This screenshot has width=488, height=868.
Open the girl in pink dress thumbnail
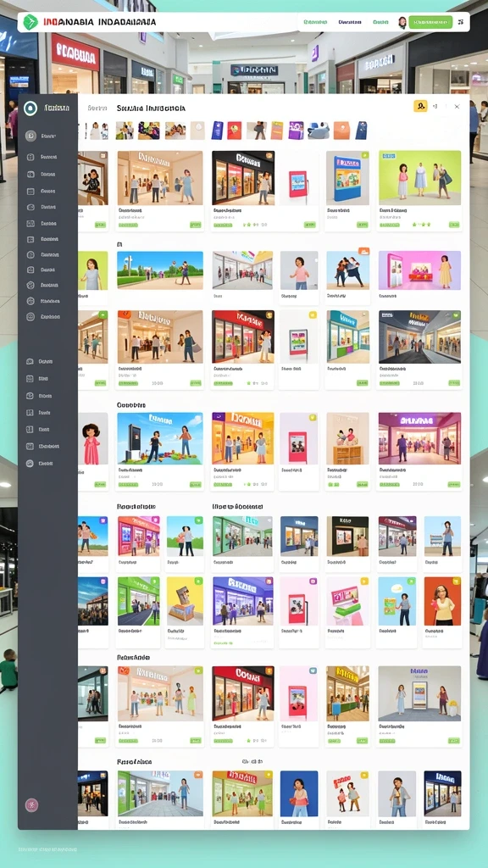[92, 438]
